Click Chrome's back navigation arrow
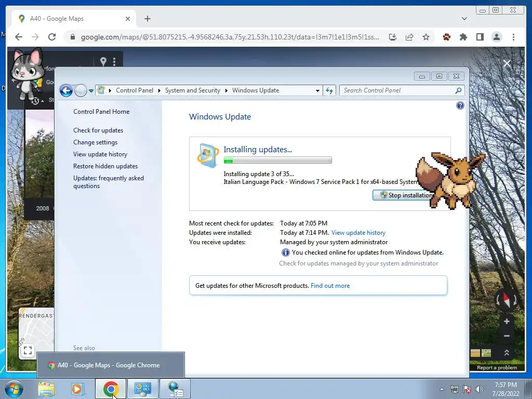532x399 pixels. click(x=19, y=37)
